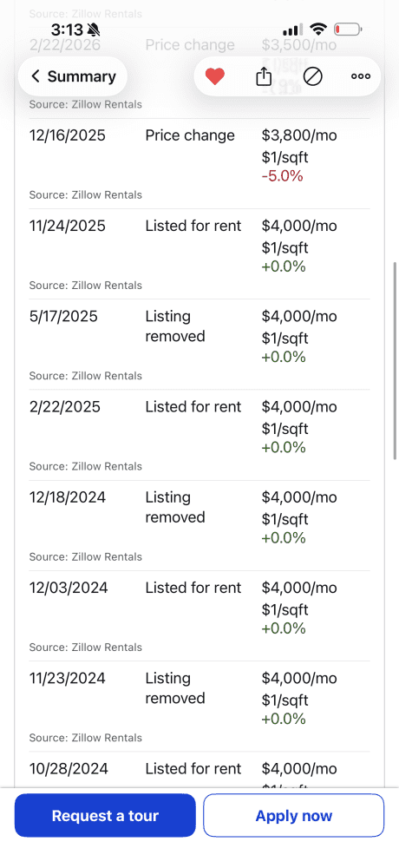The image size is (399, 868).
Task: Go back to Summary
Action: (73, 76)
